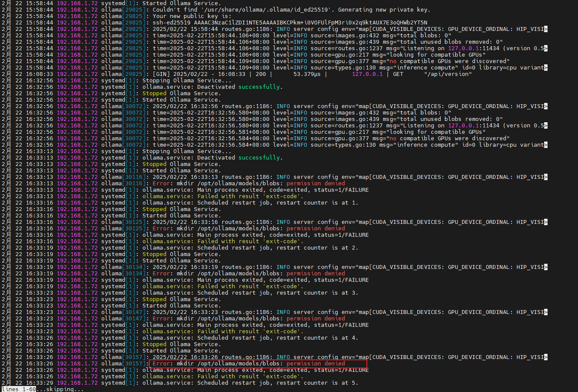
Task: Click the 'GET' method in GIN line
Action: click(x=398, y=74)
